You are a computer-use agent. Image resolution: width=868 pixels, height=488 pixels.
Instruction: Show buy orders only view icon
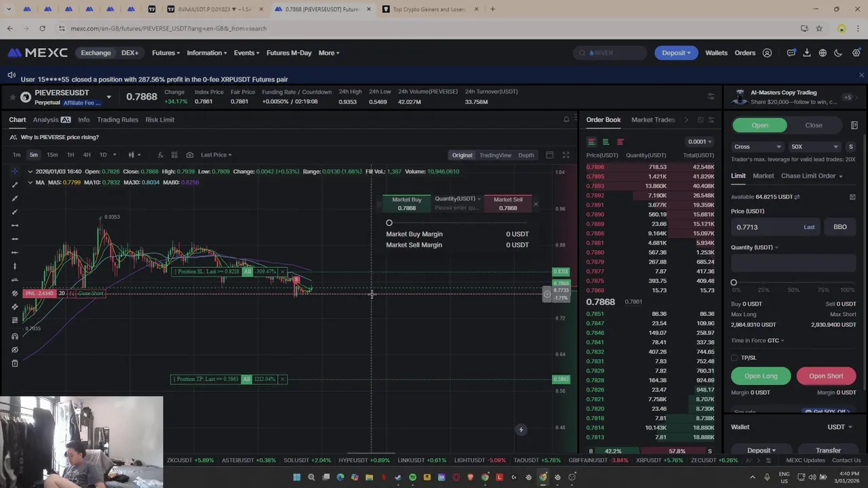606,142
